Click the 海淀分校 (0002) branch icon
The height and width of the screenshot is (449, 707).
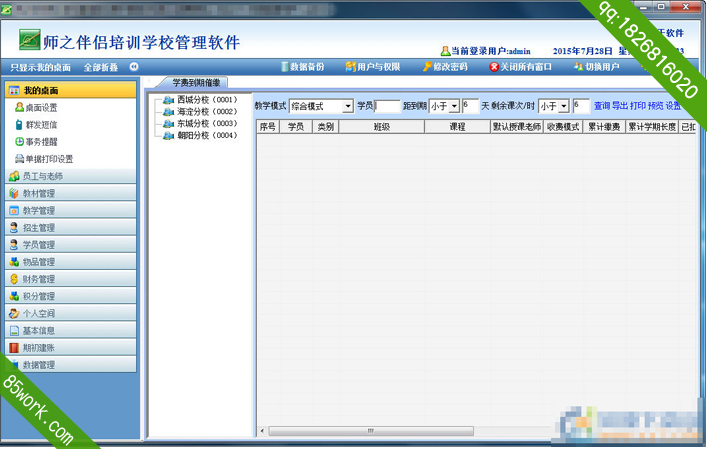pos(169,111)
